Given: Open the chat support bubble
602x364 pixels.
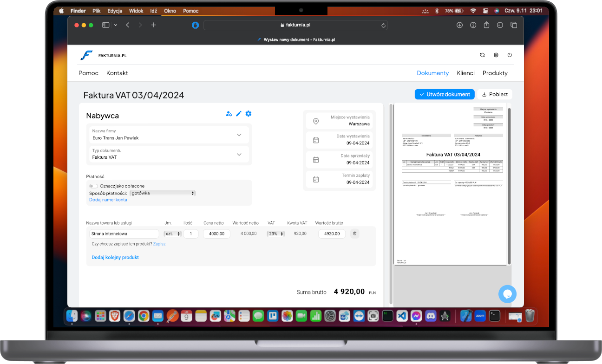Looking at the screenshot, I should (x=507, y=294).
